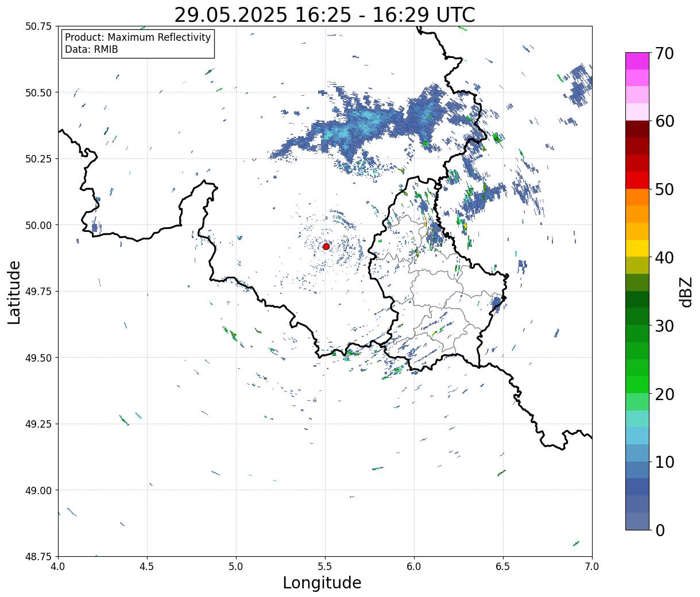Click longitude tick label 6.5
700x597 pixels.
503,567
